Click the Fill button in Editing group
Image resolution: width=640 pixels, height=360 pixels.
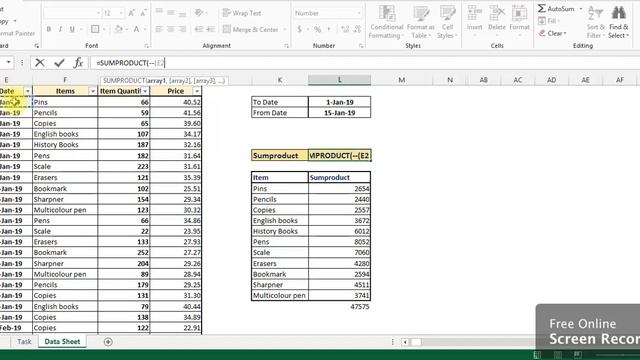pyautogui.click(x=548, y=21)
